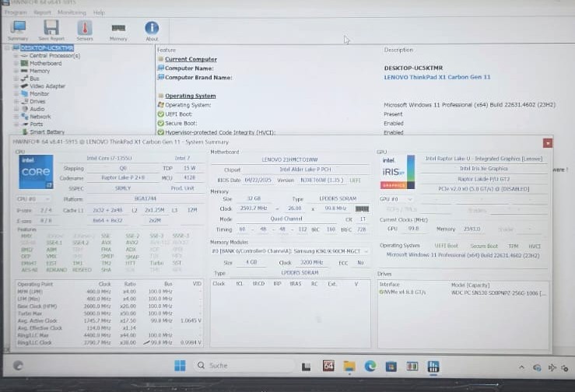The width and height of the screenshot is (575, 392).
Task: Click the LENOVO 21HMCTO1WW motherboard field
Action: point(289,160)
